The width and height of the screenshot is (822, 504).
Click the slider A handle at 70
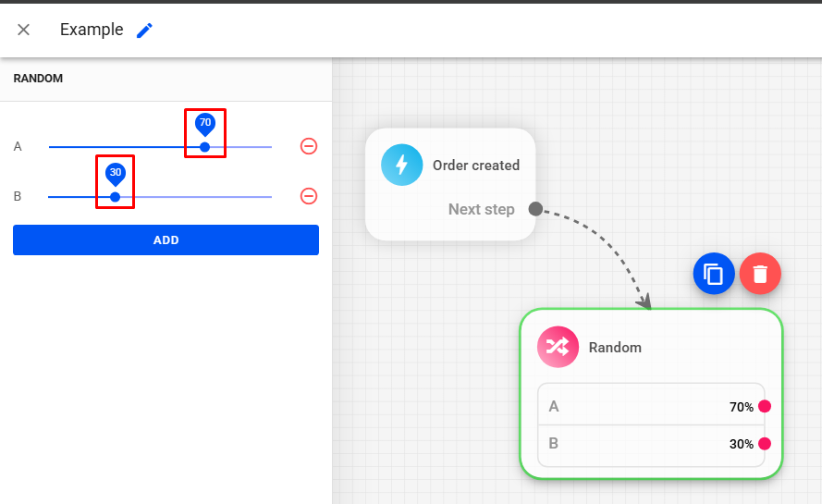tap(205, 147)
